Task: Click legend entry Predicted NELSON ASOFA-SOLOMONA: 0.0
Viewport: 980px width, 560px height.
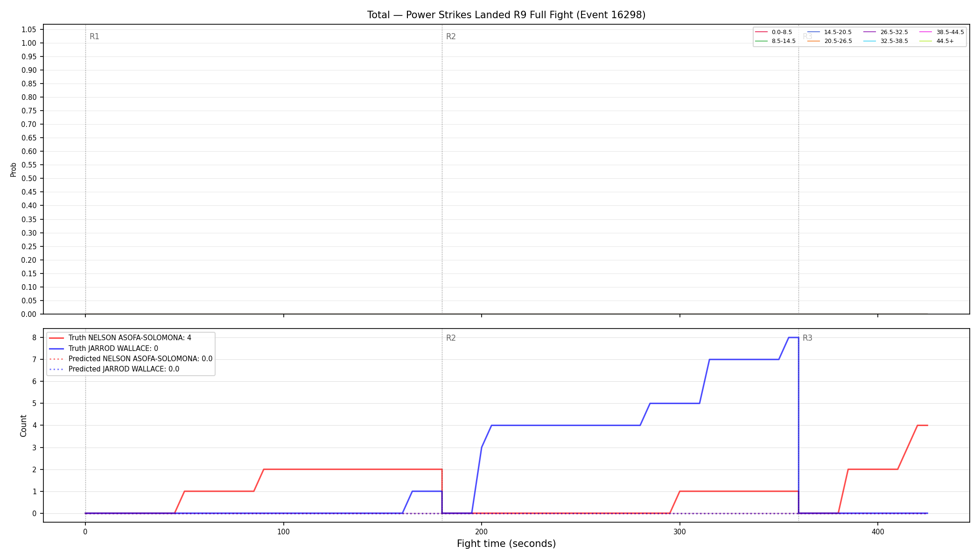Action: tap(131, 359)
